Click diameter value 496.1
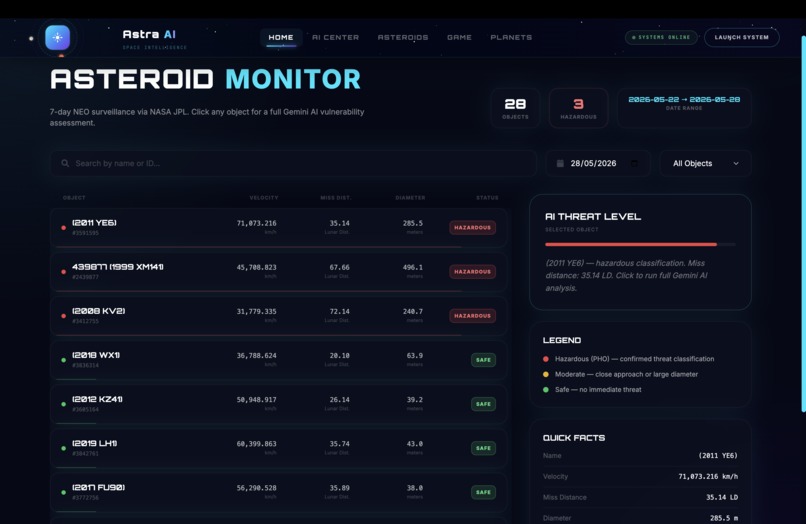This screenshot has width=806, height=524. (x=413, y=267)
